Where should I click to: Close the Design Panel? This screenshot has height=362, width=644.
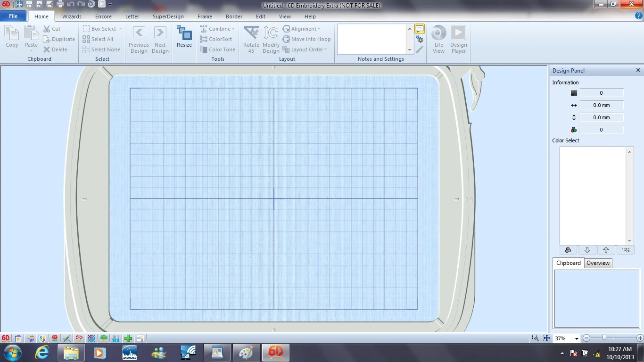(638, 70)
